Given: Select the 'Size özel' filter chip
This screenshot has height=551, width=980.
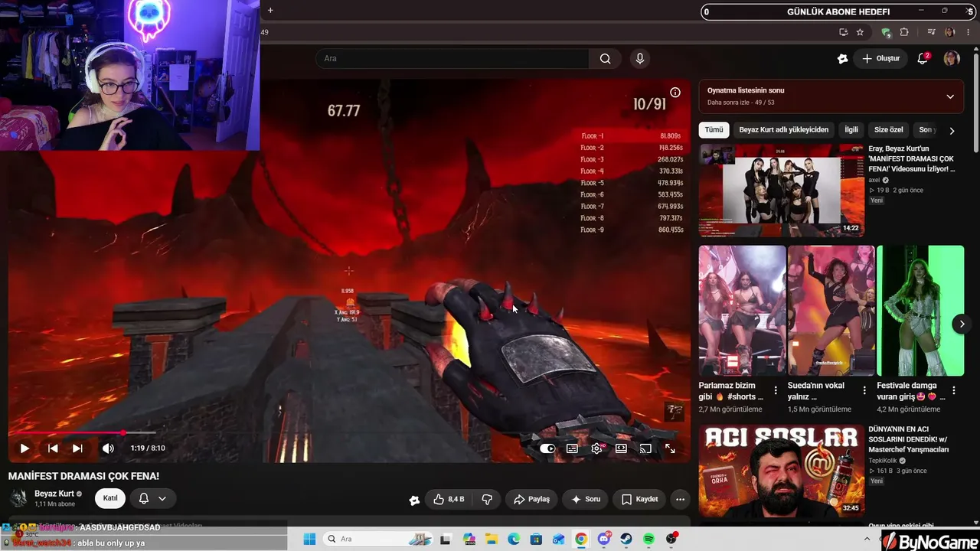Looking at the screenshot, I should pos(889,130).
